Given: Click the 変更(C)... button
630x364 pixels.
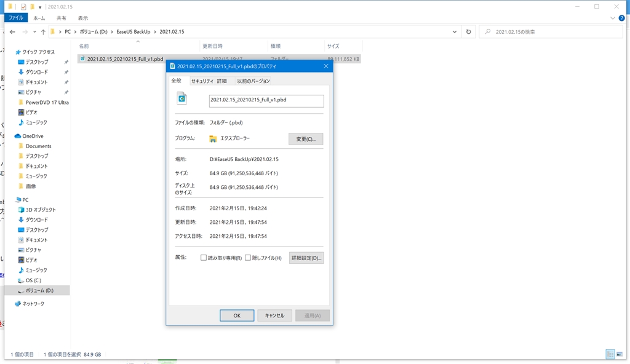Looking at the screenshot, I should 306,139.
